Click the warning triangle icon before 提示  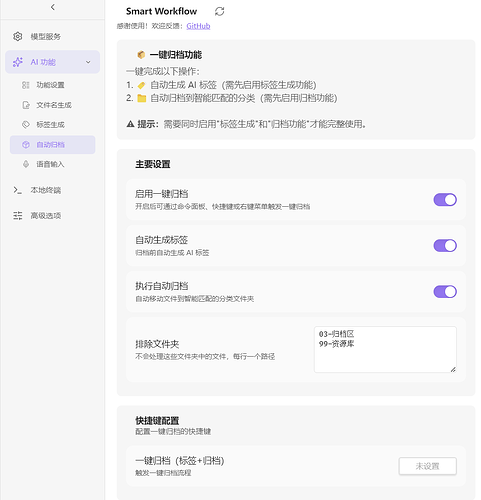tap(131, 124)
